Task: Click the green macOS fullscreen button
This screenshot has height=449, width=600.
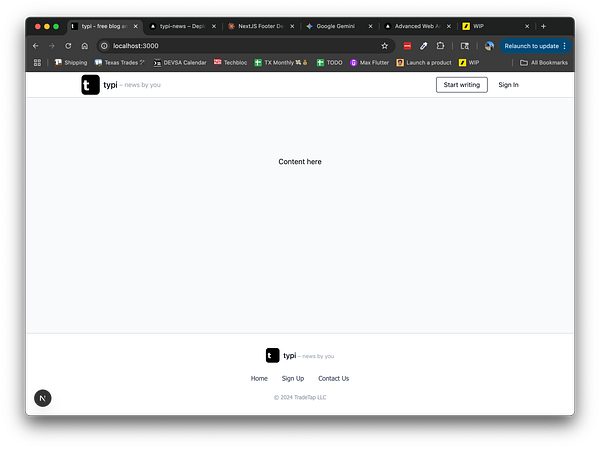Action: coord(56,26)
